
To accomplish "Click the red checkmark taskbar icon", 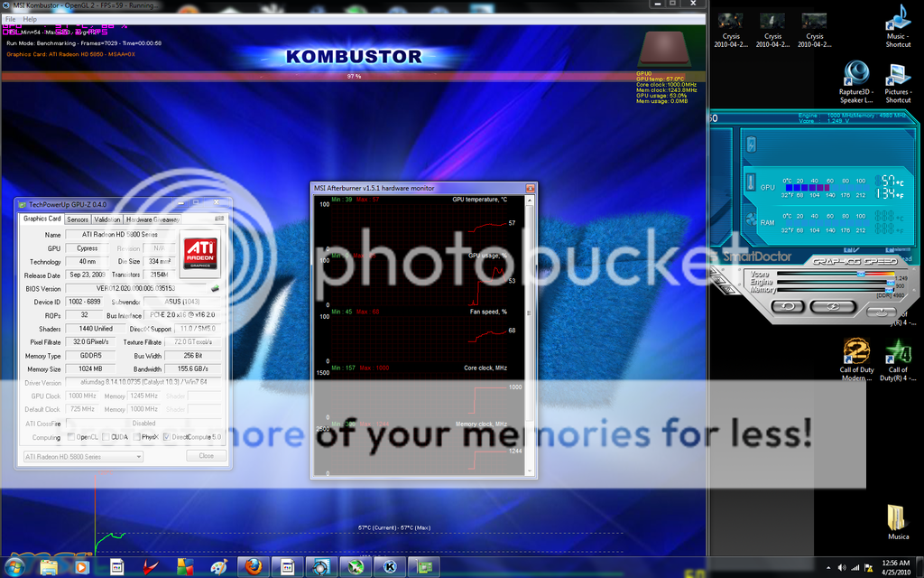I will coord(151,567).
